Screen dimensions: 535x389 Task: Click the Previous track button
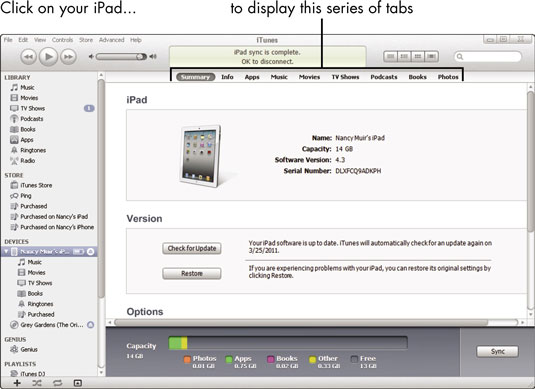(28, 57)
